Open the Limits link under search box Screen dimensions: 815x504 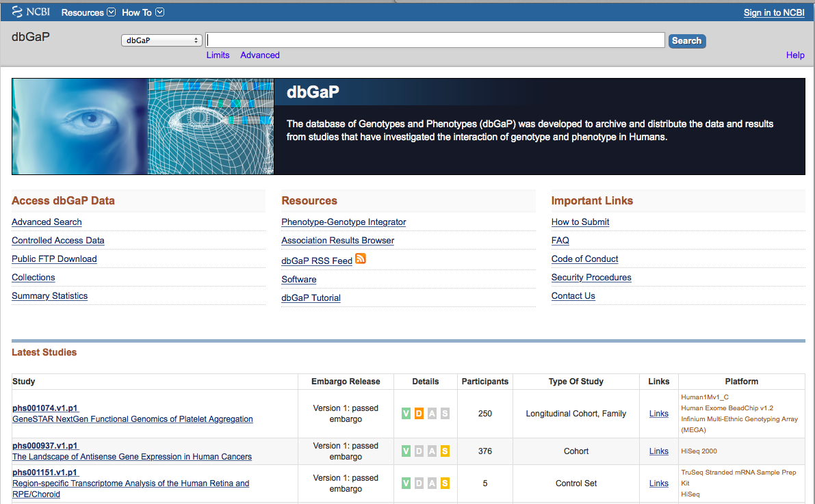pos(218,55)
